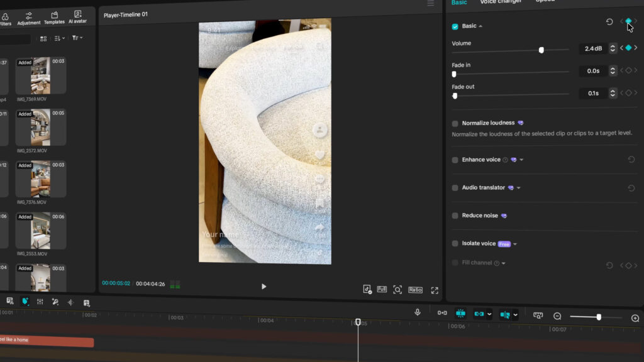Play the timeline preview

tap(264, 287)
